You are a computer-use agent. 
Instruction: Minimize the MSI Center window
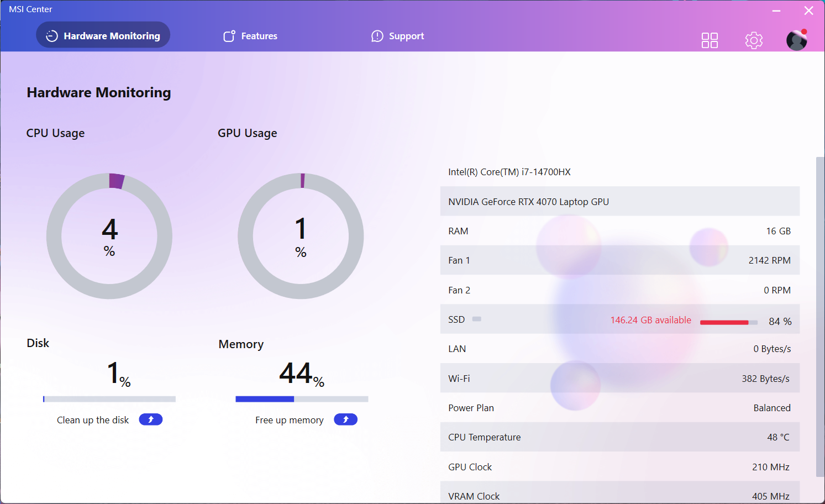pyautogui.click(x=776, y=11)
